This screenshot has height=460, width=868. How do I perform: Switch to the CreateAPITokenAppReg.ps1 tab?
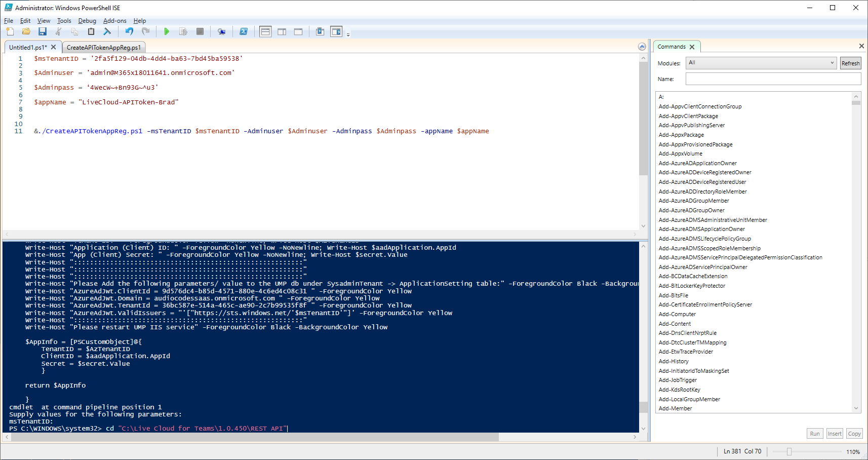tap(104, 47)
